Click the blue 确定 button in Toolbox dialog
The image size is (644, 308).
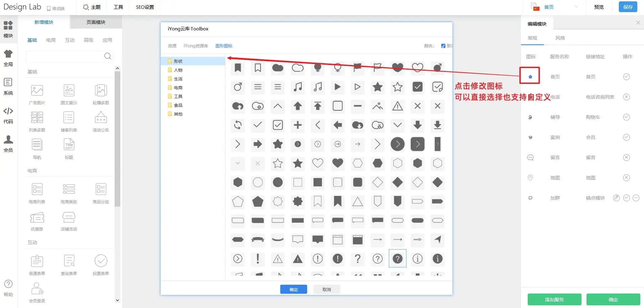click(293, 289)
